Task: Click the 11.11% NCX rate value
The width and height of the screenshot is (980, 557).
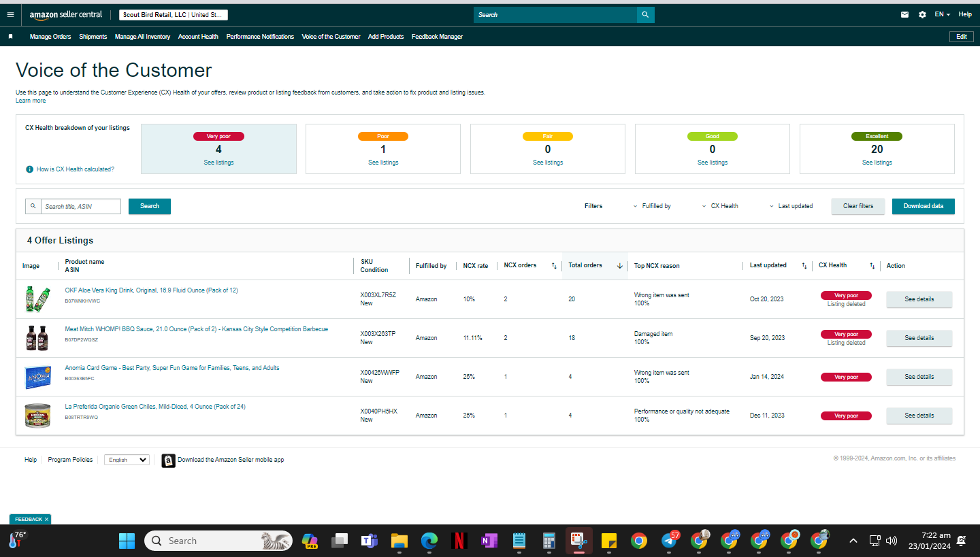Action: (472, 338)
